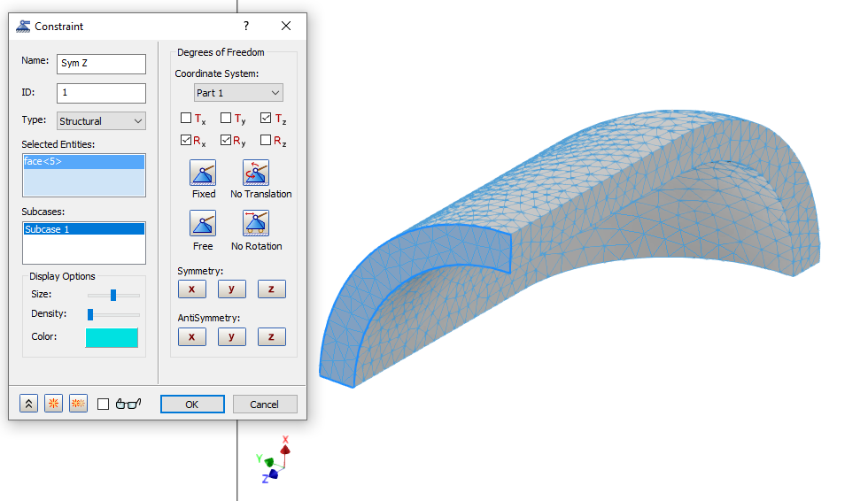Click the double orange starburst icon
This screenshot has height=501, width=868.
[79, 404]
